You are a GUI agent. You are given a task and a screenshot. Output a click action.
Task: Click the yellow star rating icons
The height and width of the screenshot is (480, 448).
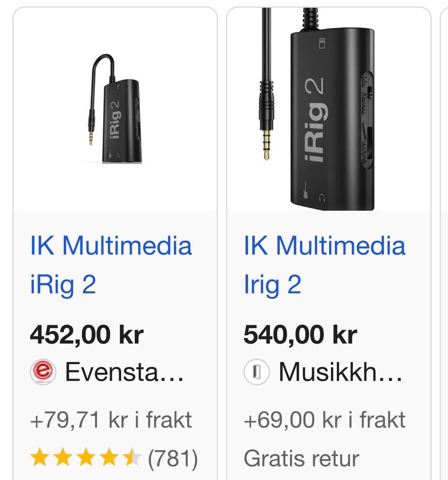pyautogui.click(x=86, y=457)
